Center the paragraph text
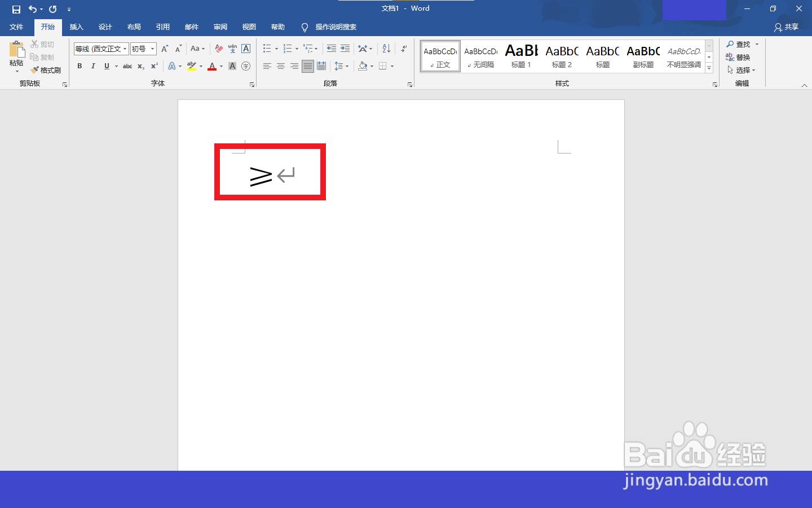812x508 pixels. pyautogui.click(x=281, y=66)
